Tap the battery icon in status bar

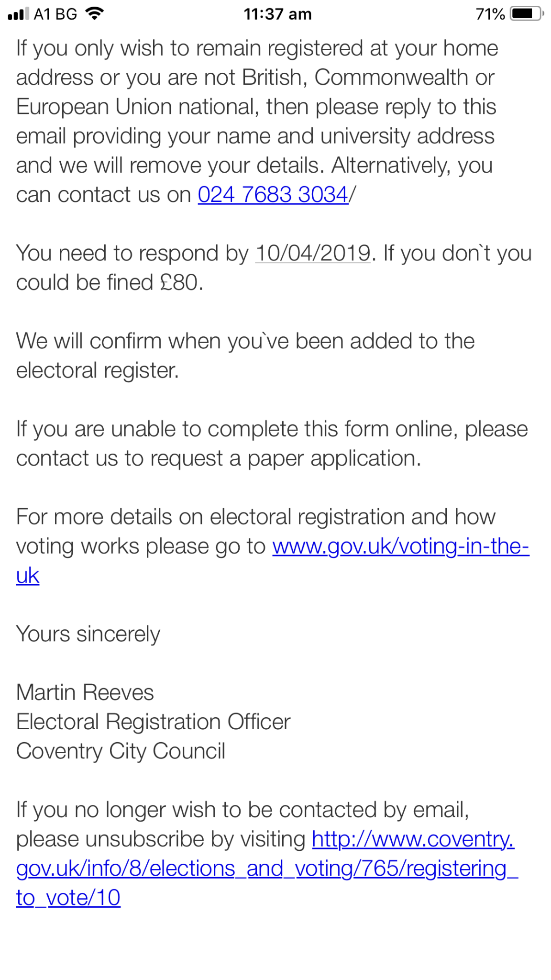point(527,14)
